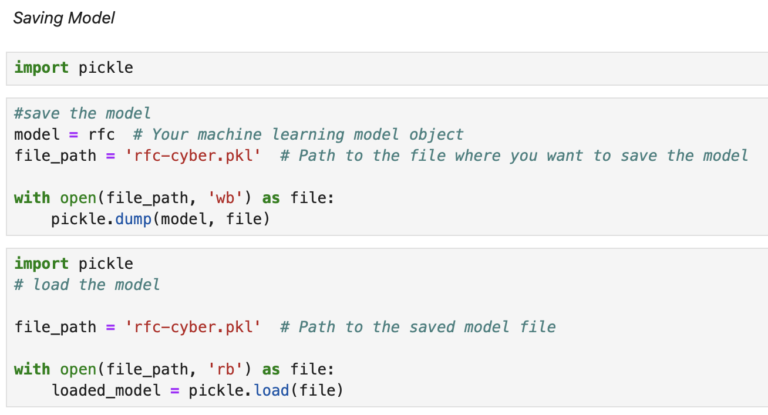
Task: Click the "# Path to the saved model file" comment
Action: tap(418, 327)
